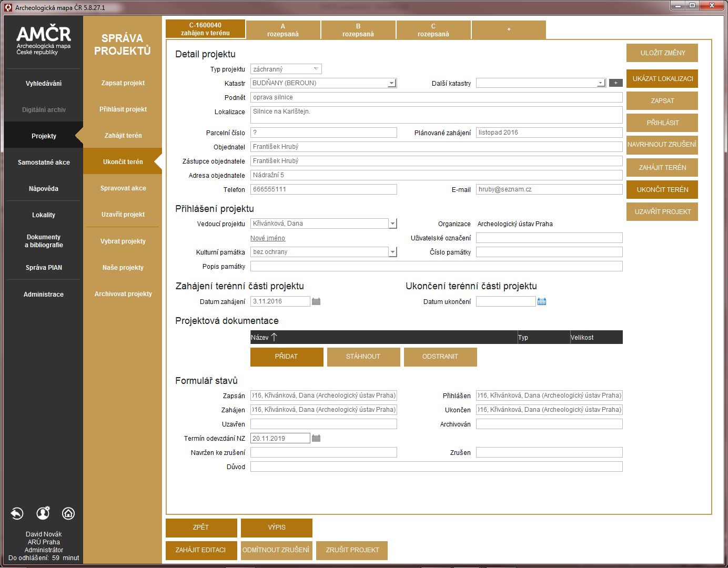The width and height of the screenshot is (728, 568).
Task: Click ODMÍTNOUT ZRUŠENÍ button
Action: point(277,550)
